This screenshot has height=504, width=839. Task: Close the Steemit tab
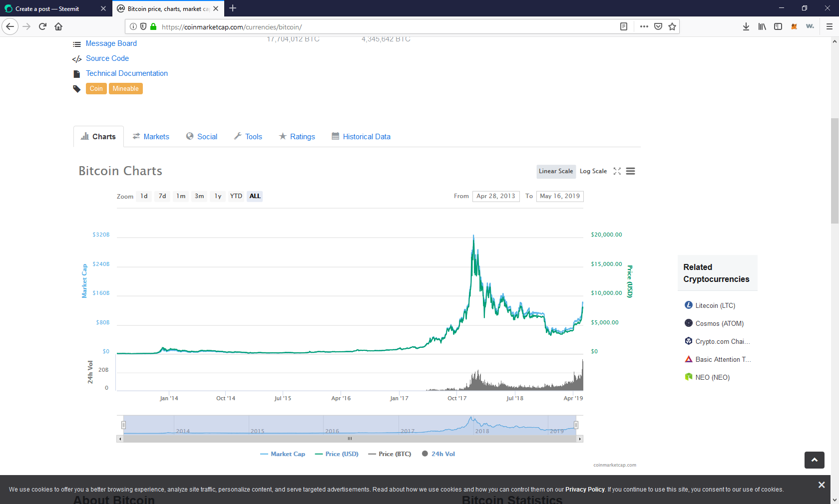pos(103,8)
